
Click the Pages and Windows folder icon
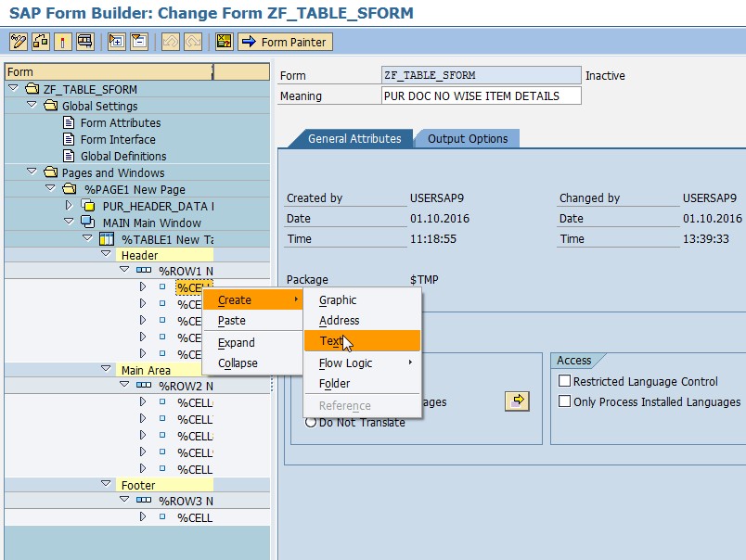pyautogui.click(x=50, y=172)
